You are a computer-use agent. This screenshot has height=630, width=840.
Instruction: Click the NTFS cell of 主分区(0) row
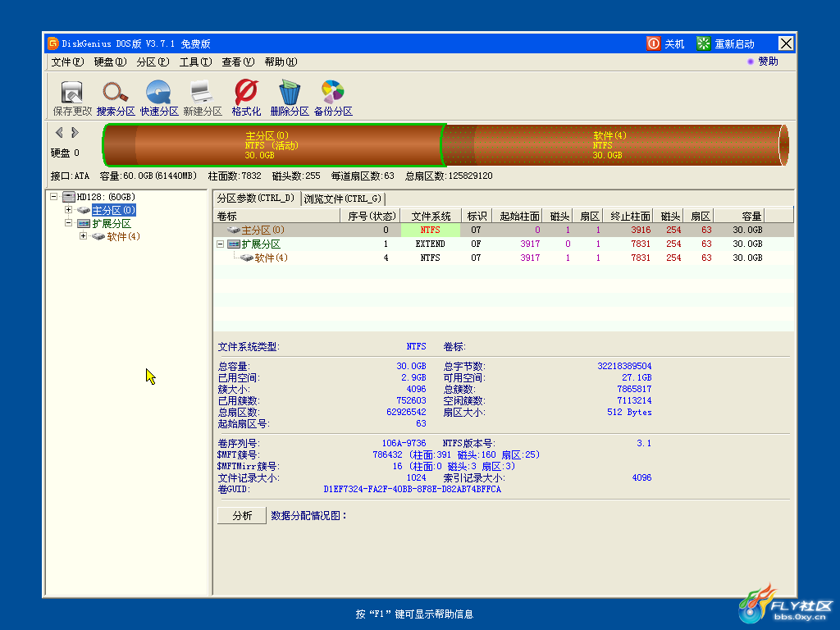[430, 230]
